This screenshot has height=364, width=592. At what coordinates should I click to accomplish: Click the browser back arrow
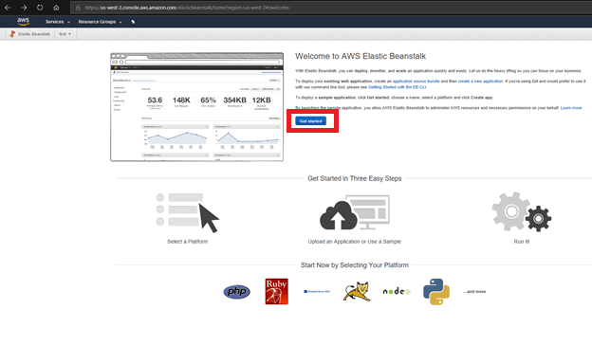click(8, 8)
